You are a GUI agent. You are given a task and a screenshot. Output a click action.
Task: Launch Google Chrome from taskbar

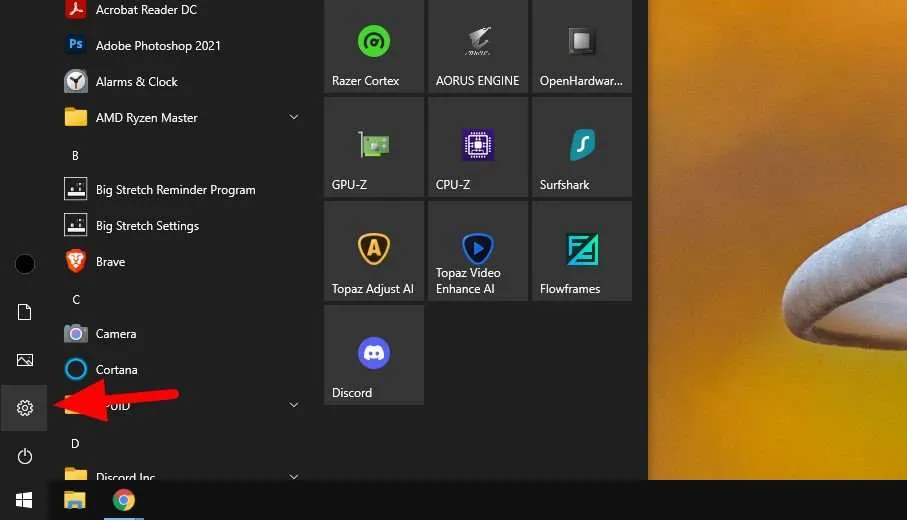point(123,500)
